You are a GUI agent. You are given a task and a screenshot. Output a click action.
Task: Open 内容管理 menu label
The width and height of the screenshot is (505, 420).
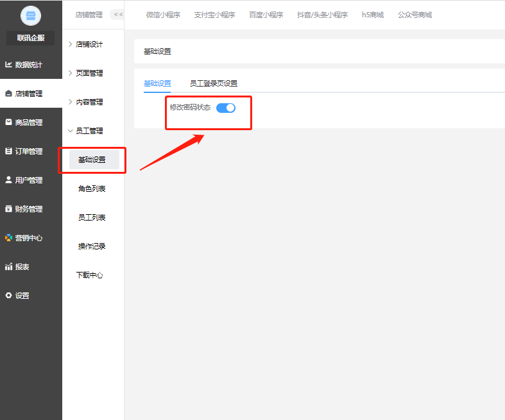89,102
